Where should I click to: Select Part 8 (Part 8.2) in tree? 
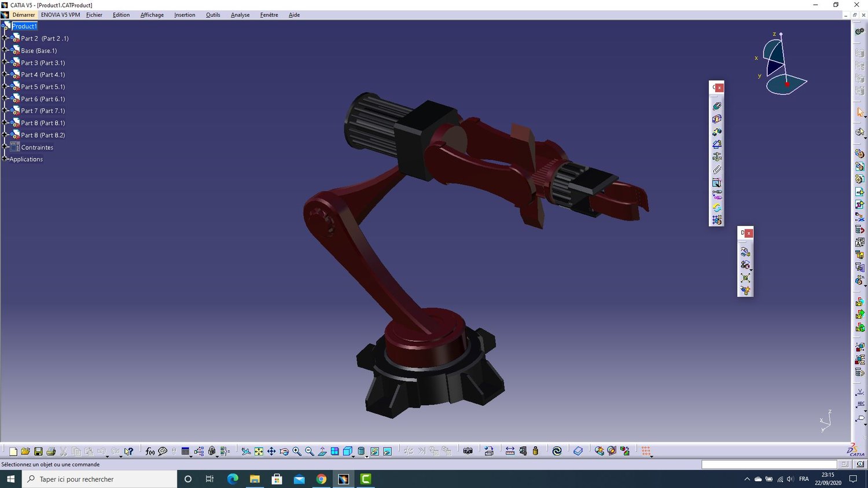point(43,135)
